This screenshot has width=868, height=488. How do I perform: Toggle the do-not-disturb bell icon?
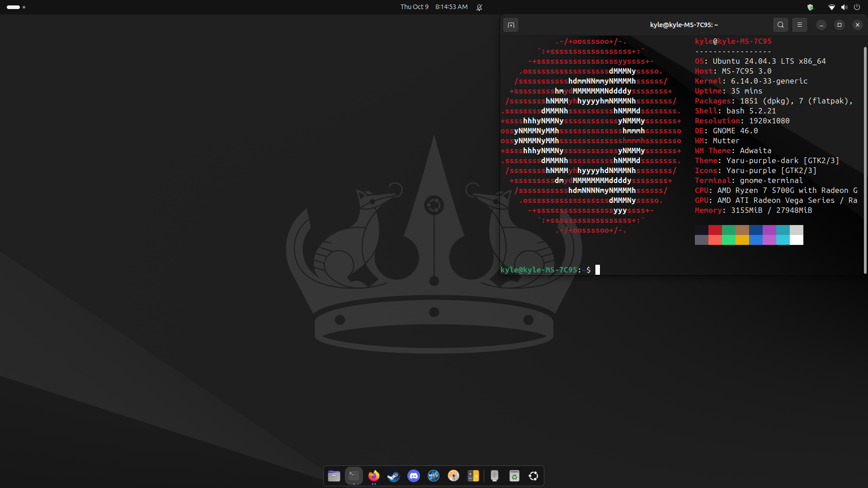pos(479,7)
